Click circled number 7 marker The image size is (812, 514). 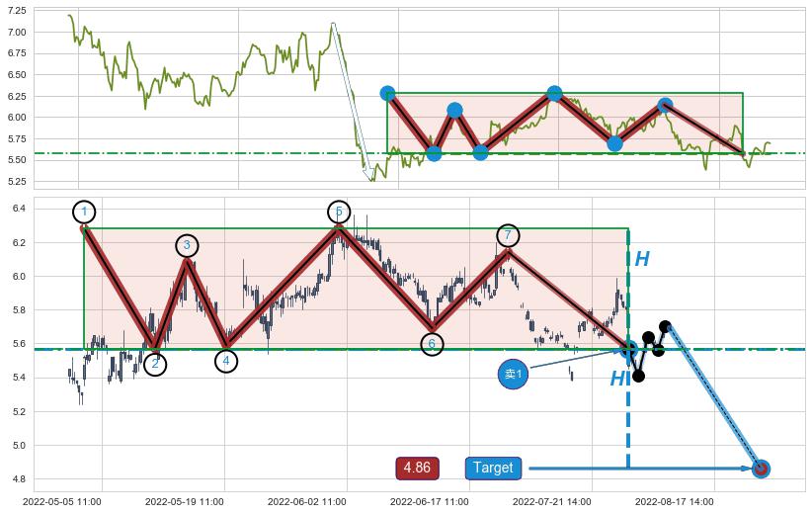507,235
